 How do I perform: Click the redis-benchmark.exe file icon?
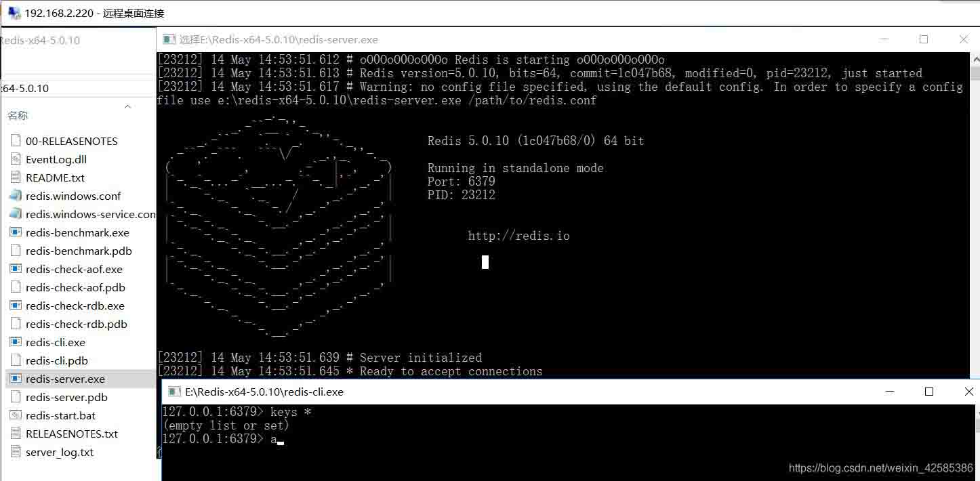(x=16, y=232)
